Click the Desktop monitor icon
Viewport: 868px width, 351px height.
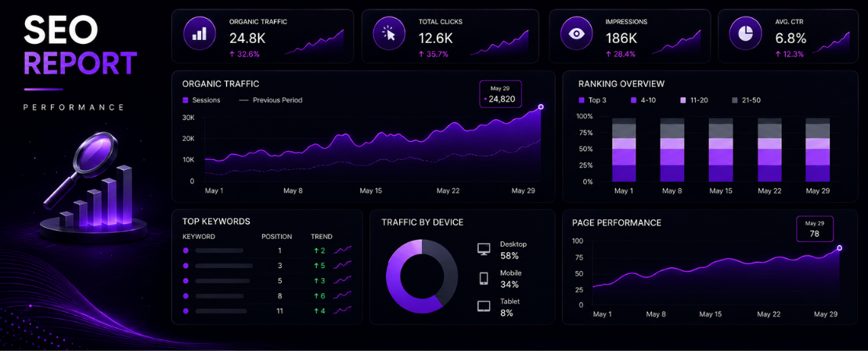pyautogui.click(x=484, y=249)
